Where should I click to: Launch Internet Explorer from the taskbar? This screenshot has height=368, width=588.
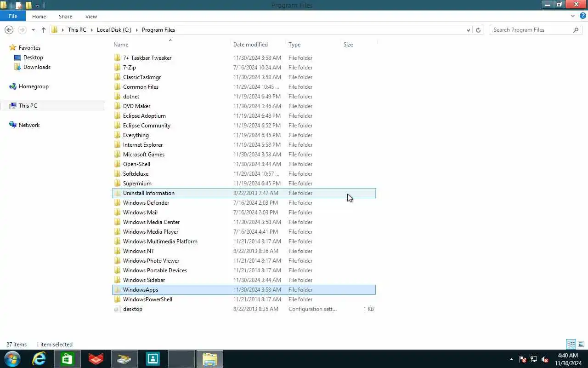[39, 359]
